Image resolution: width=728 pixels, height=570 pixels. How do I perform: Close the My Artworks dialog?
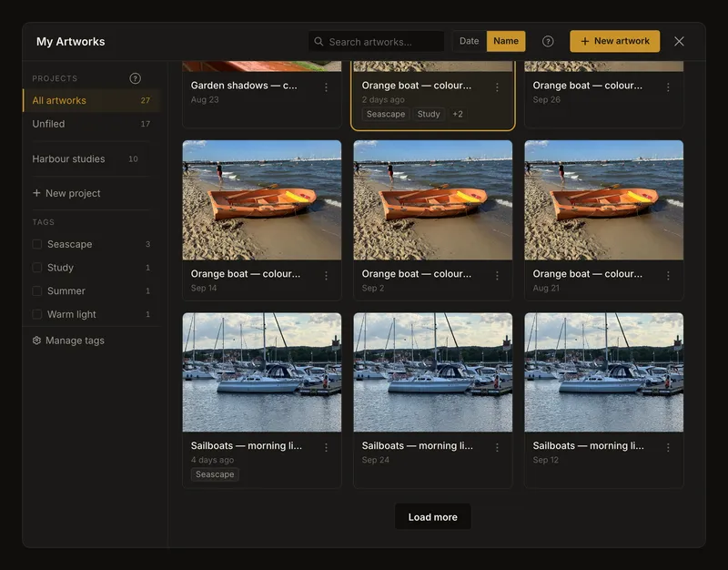coord(679,41)
